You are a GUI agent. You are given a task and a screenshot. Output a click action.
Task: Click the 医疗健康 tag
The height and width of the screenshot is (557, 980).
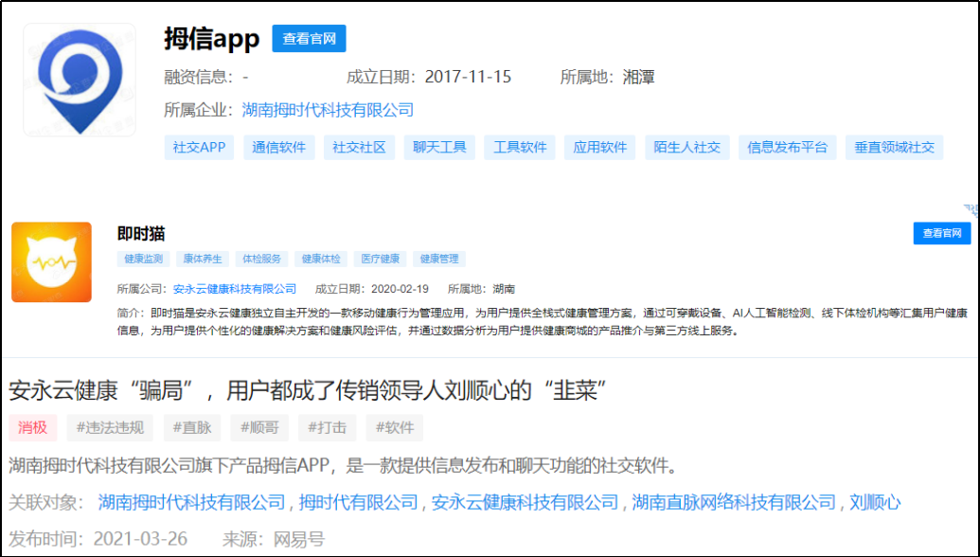click(x=380, y=259)
